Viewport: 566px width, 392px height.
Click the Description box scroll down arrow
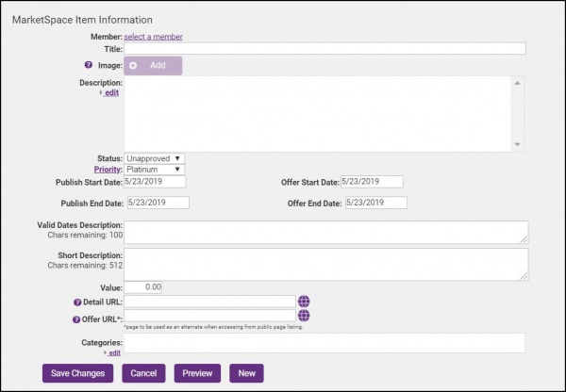click(x=517, y=144)
